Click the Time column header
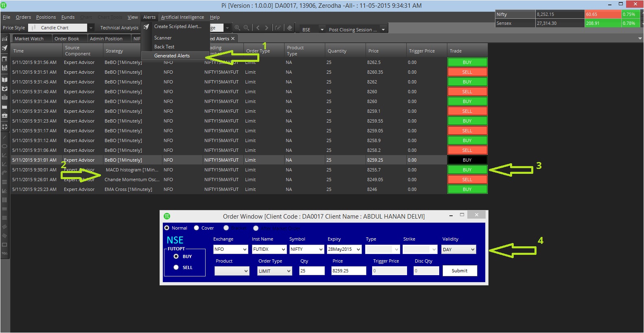 36,51
